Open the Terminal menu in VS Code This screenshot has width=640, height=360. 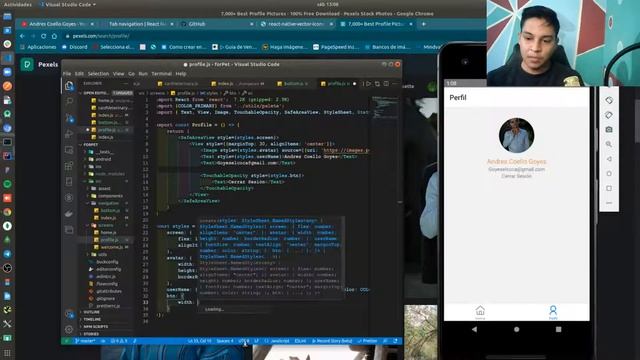pyautogui.click(x=162, y=74)
